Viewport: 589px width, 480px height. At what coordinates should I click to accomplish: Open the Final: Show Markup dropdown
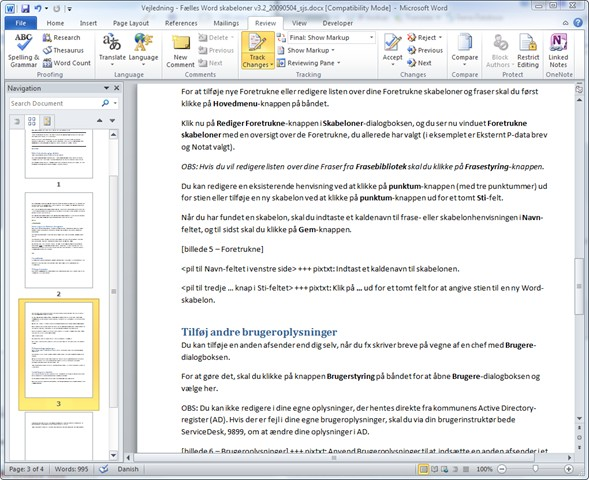coord(331,38)
